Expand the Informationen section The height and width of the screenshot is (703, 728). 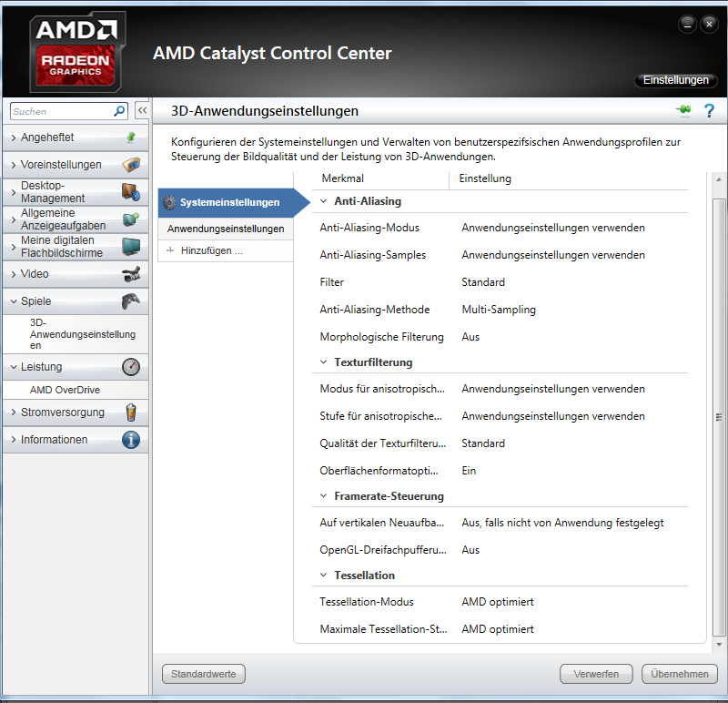[x=14, y=440]
